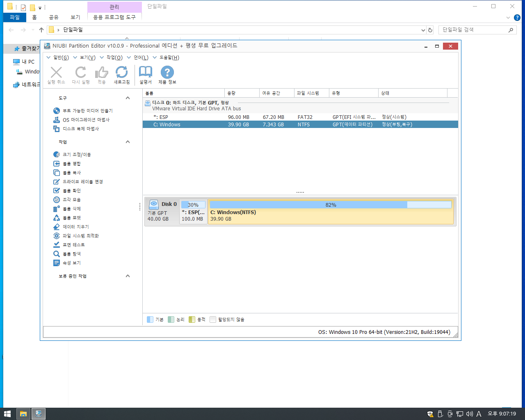The image size is (525, 420).
Task: Select the C: Windows partition row
Action: point(300,124)
